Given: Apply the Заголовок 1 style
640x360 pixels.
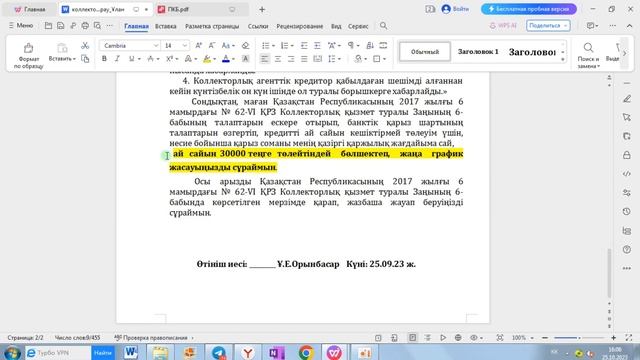Looking at the screenshot, I should click(478, 52).
